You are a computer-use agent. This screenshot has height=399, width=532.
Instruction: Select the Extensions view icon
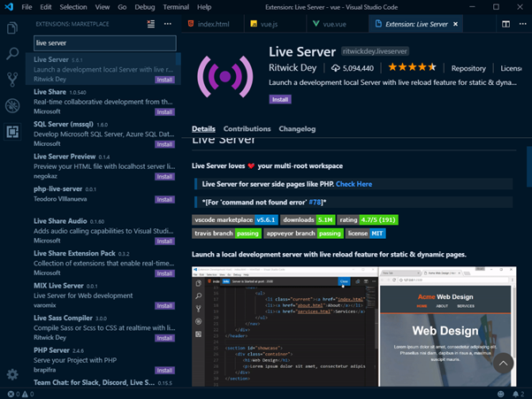(x=12, y=132)
